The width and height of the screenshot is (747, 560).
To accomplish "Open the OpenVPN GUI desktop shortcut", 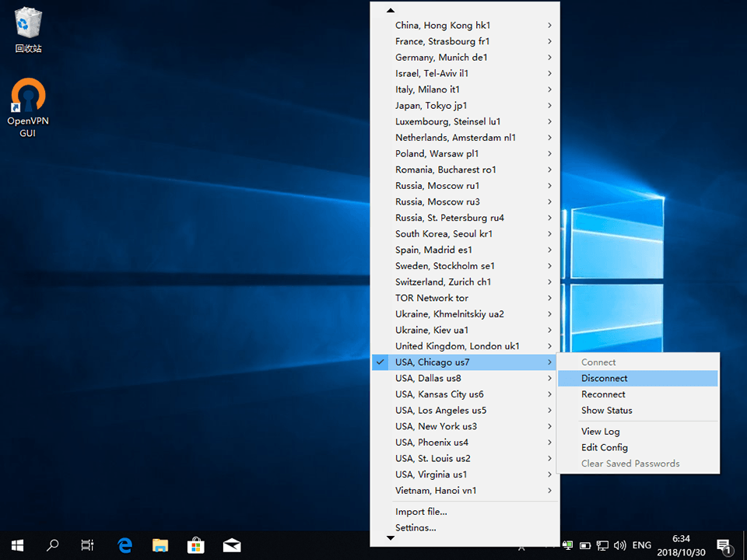I will 28,107.
